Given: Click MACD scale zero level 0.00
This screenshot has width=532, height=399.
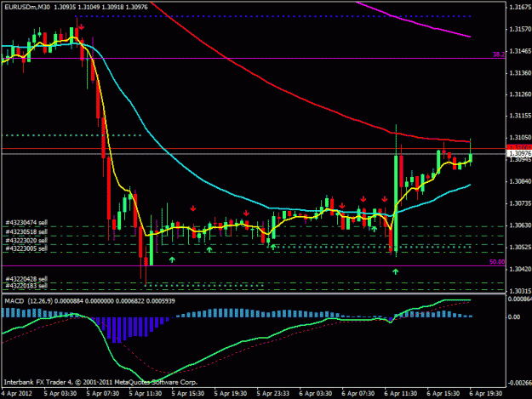Looking at the screenshot, I should [x=514, y=316].
